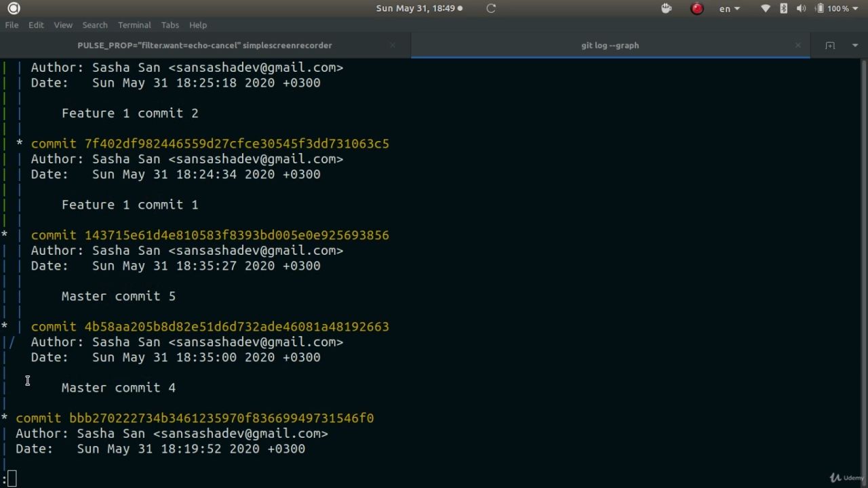Select the git log --graph tab
Viewport: 868px width, 488px height.
click(x=610, y=45)
